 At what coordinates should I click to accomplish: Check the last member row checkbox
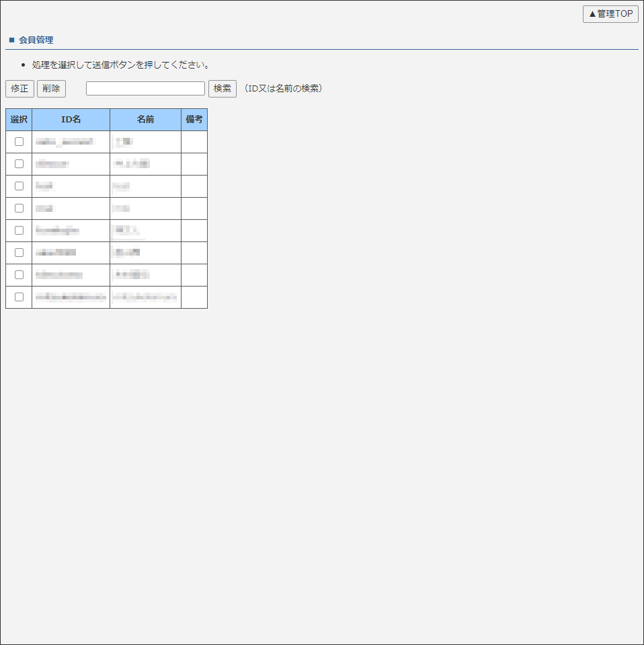coord(19,297)
